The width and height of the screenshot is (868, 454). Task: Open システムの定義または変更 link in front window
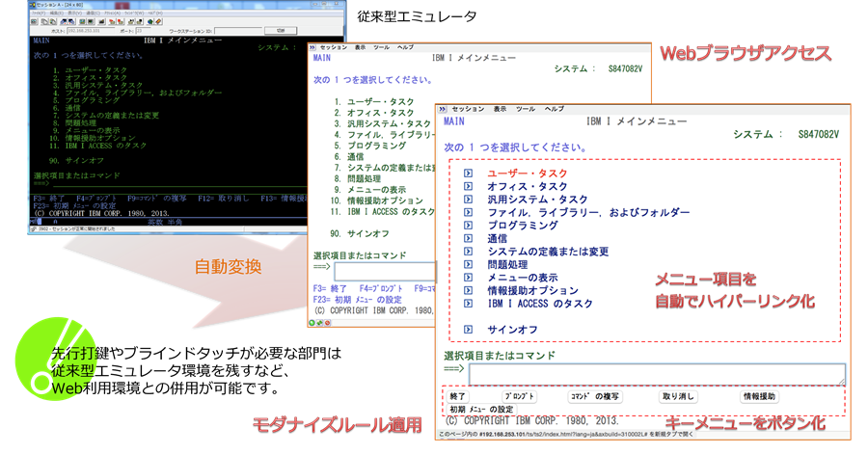pos(548,252)
